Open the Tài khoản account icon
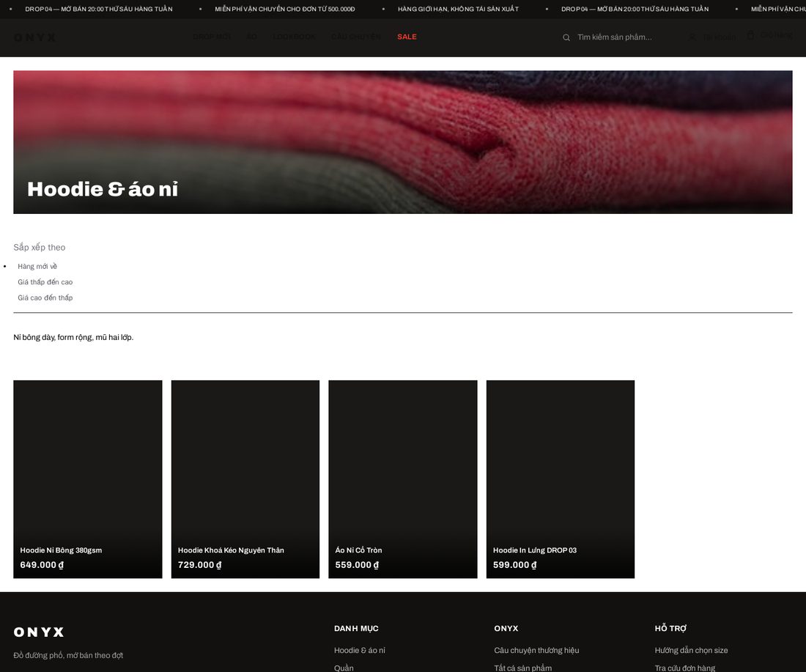 pyautogui.click(x=693, y=37)
